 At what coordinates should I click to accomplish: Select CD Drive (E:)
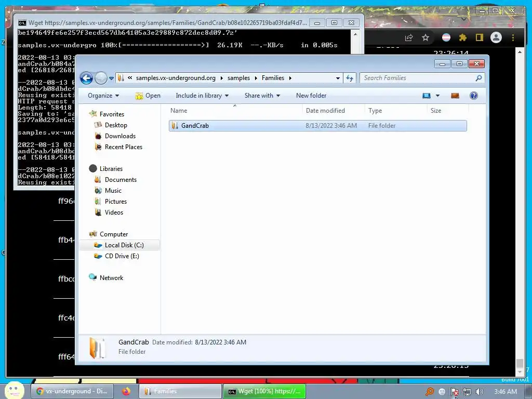click(x=122, y=256)
